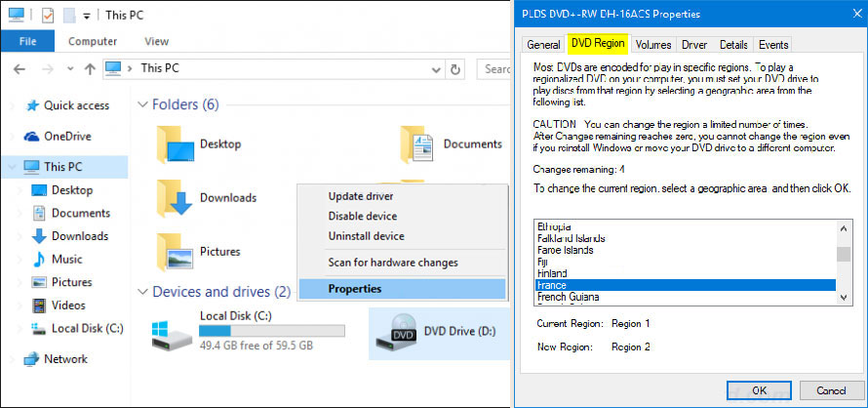Viewport: 868px width, 408px height.
Task: Select the Local Disk (C:) drive icon
Action: (x=171, y=335)
